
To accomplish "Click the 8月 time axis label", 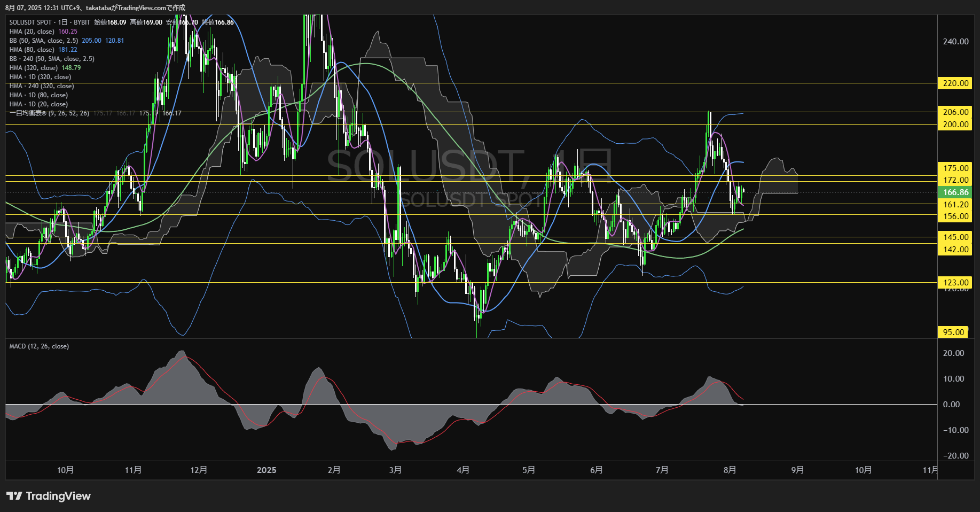I will pos(730,470).
